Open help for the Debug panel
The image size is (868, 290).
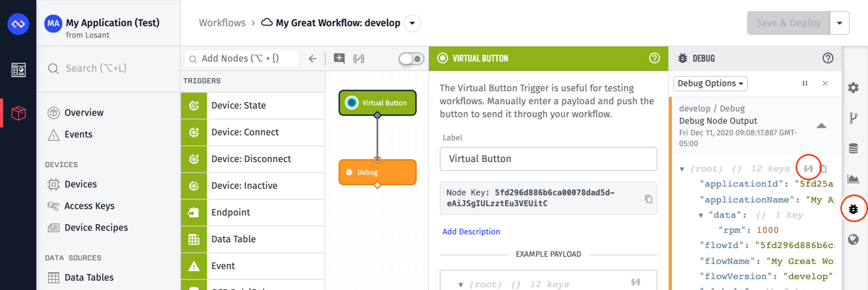point(828,59)
